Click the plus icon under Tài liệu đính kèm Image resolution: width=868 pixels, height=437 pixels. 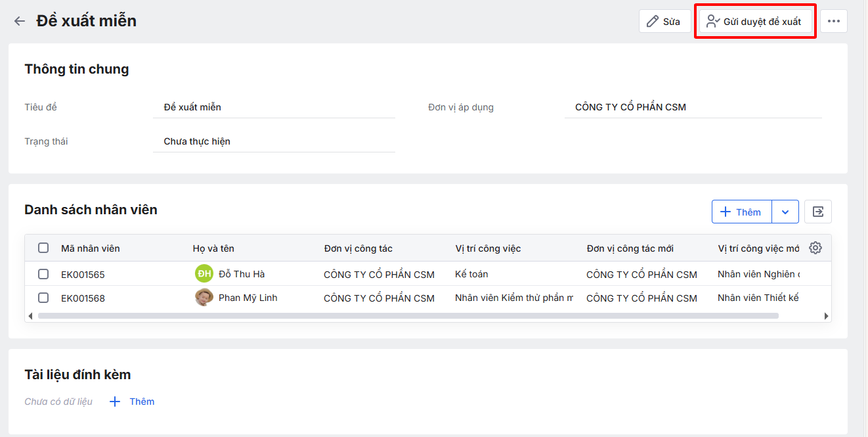(x=115, y=402)
